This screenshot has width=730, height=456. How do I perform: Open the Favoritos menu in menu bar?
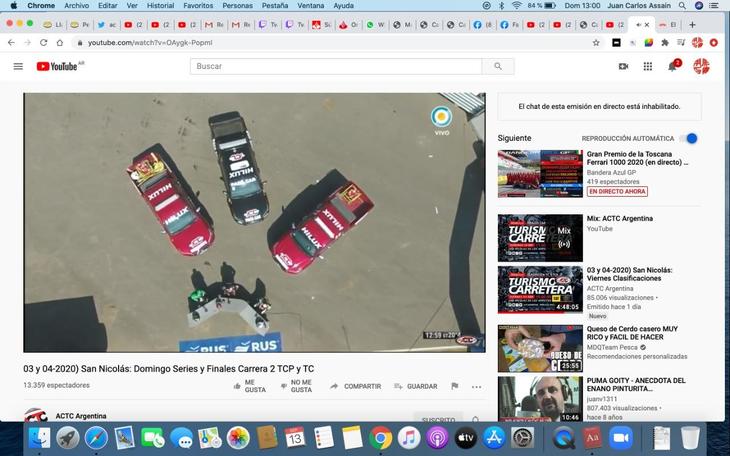click(198, 6)
